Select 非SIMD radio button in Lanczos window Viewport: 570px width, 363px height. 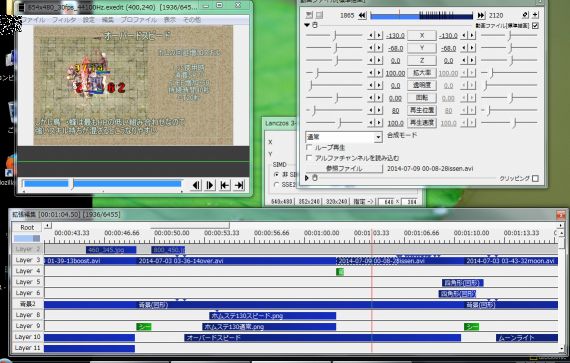[277, 174]
